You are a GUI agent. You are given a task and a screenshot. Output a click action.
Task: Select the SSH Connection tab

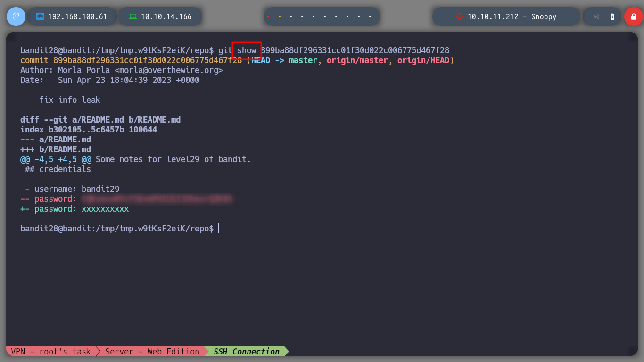(247, 351)
